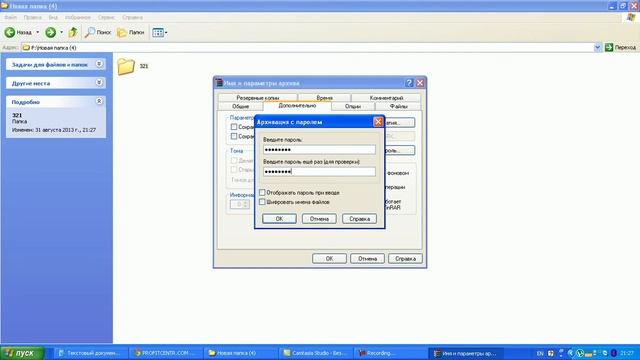Click the Go (Переход) arrow button

pyautogui.click(x=609, y=47)
